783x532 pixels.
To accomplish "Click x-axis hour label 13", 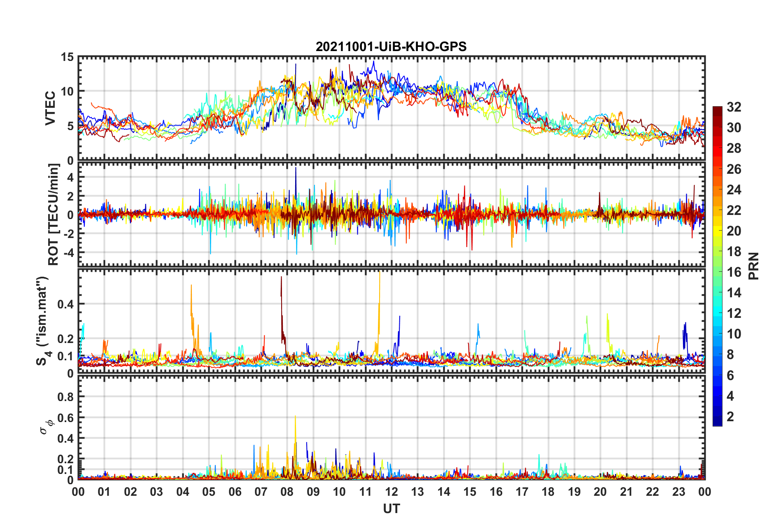I will 417,492.
